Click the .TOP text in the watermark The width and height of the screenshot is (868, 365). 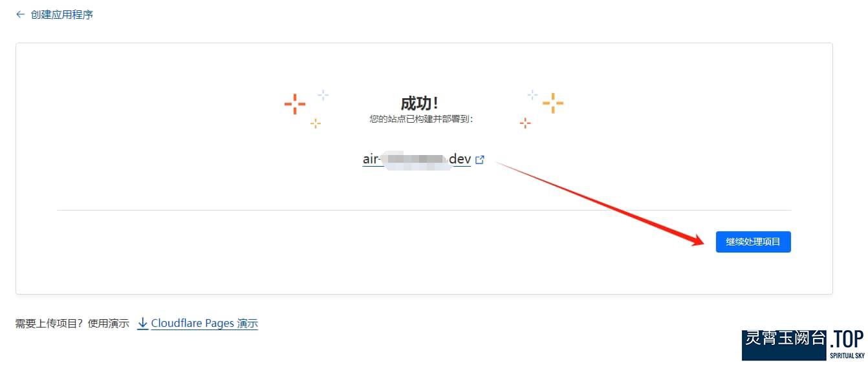[x=847, y=340]
